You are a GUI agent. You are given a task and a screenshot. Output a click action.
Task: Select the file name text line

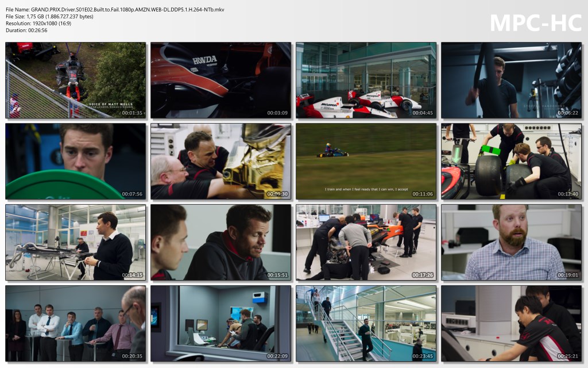coord(115,9)
